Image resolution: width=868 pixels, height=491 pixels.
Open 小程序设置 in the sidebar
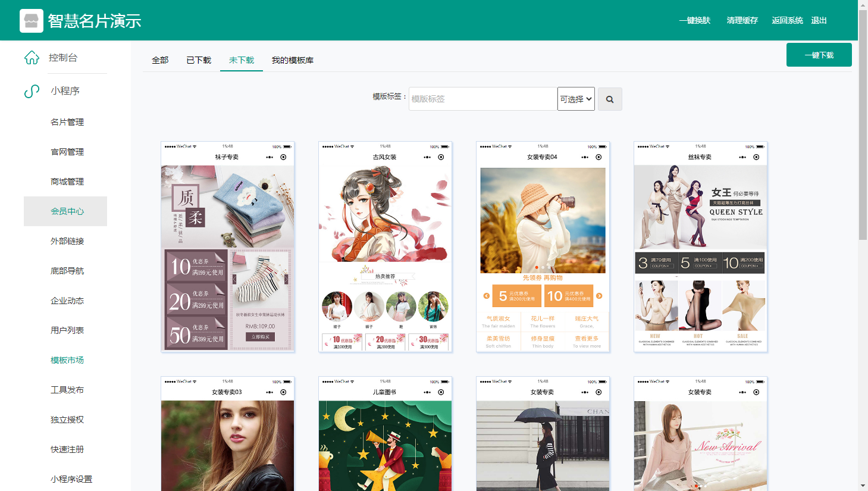pyautogui.click(x=71, y=479)
